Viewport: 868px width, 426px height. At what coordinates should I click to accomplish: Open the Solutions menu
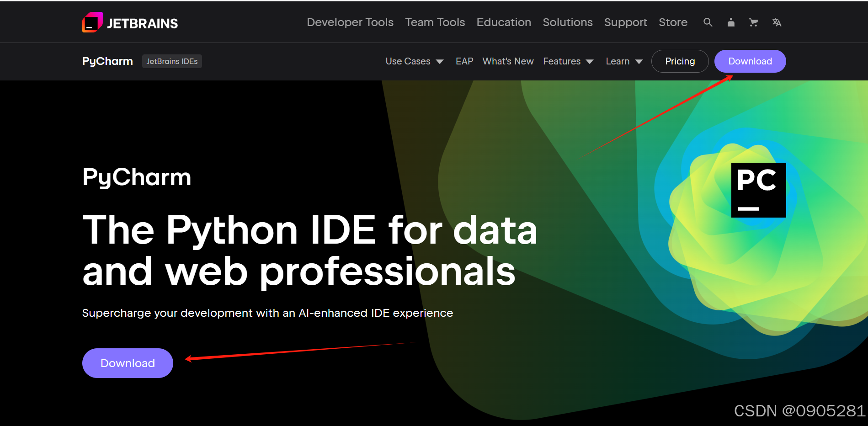point(567,22)
